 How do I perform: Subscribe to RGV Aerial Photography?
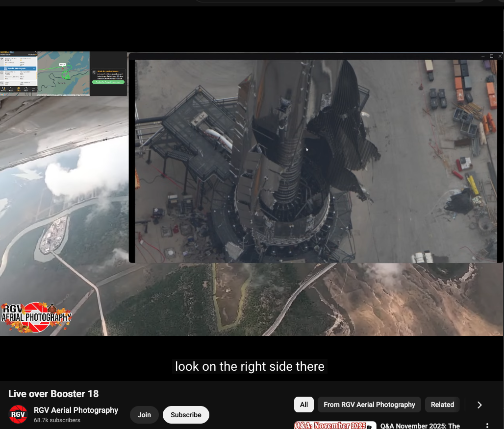(186, 415)
